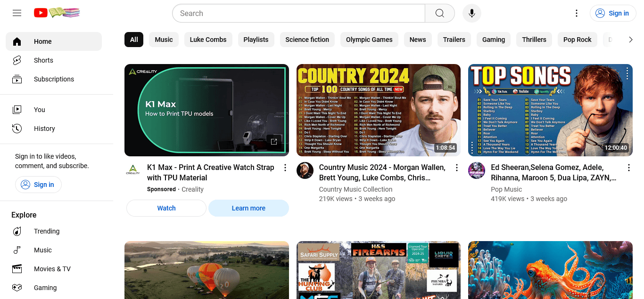This screenshot has width=644, height=299.
Task: Play the Country 2024 video thumbnail
Action: coord(379,110)
